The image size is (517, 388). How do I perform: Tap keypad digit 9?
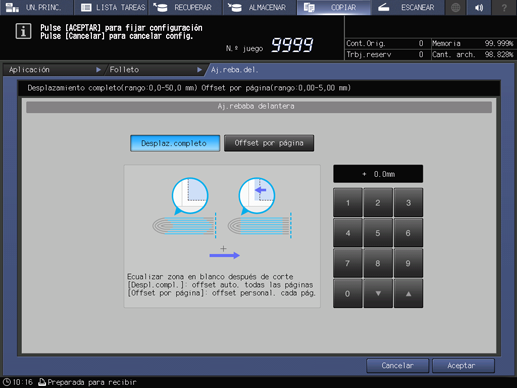click(408, 263)
